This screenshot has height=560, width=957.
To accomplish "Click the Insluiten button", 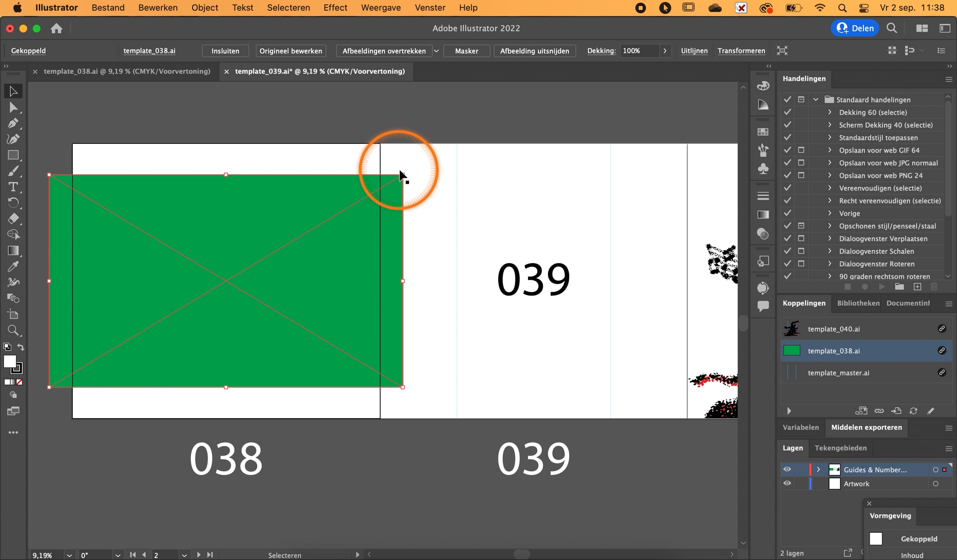I will [225, 51].
